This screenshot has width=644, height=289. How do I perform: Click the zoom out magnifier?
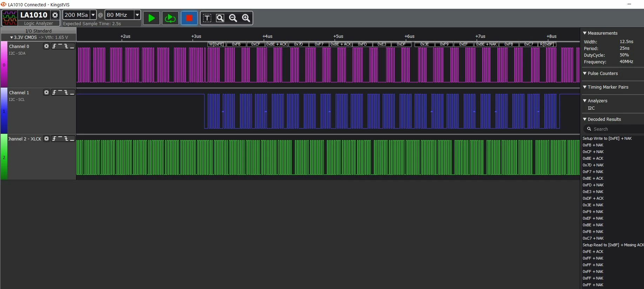233,18
